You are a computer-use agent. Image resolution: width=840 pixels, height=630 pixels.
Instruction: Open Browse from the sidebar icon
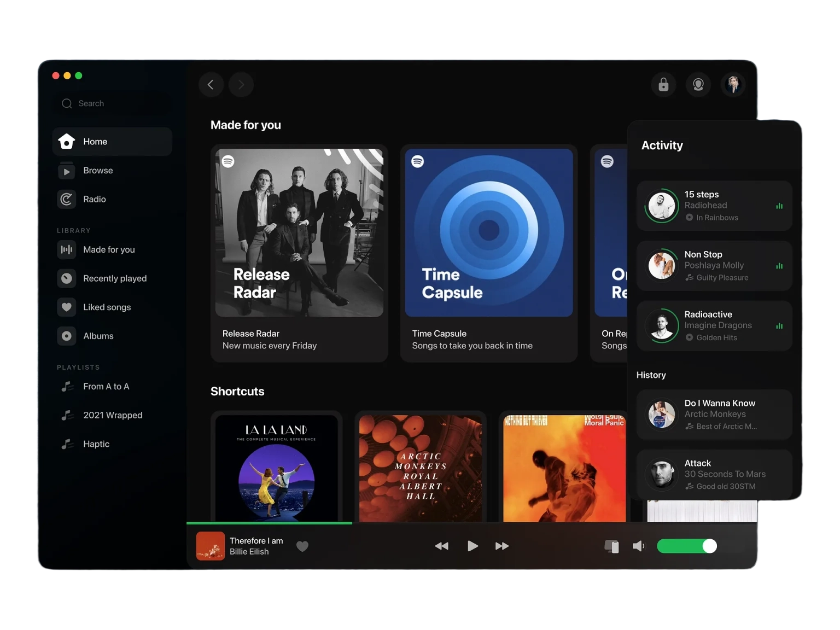(67, 171)
